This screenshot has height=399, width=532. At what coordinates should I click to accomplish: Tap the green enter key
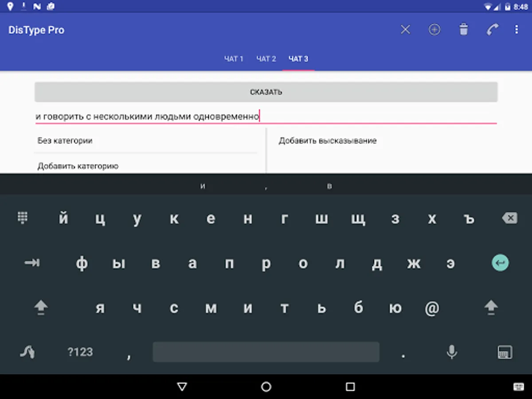pos(501,263)
